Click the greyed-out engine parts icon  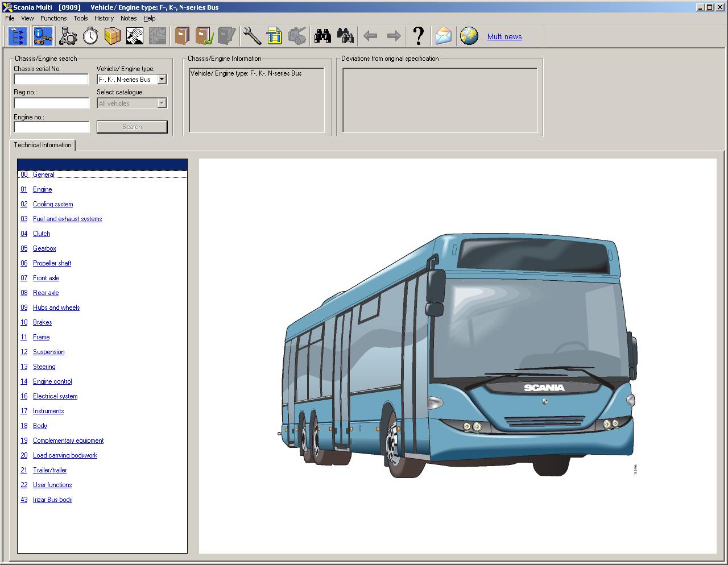point(297,36)
